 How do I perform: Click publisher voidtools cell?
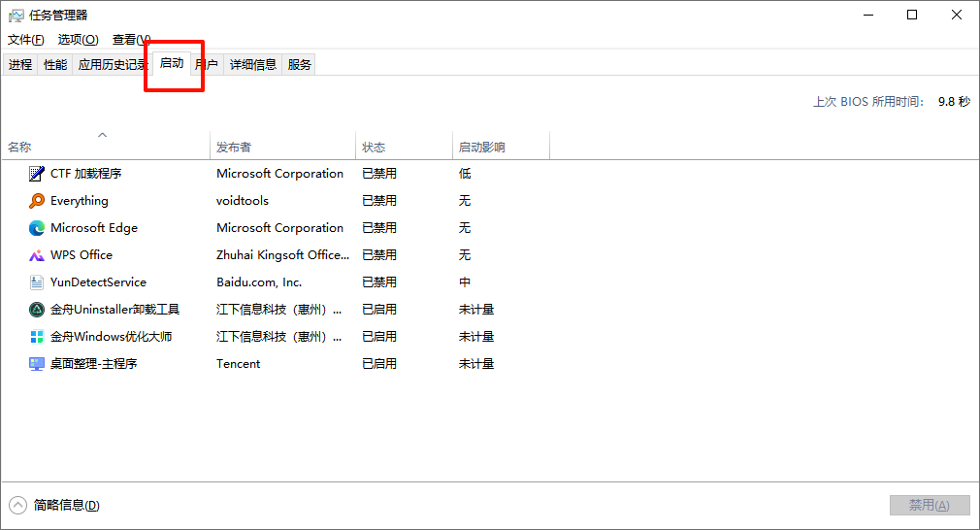(243, 201)
